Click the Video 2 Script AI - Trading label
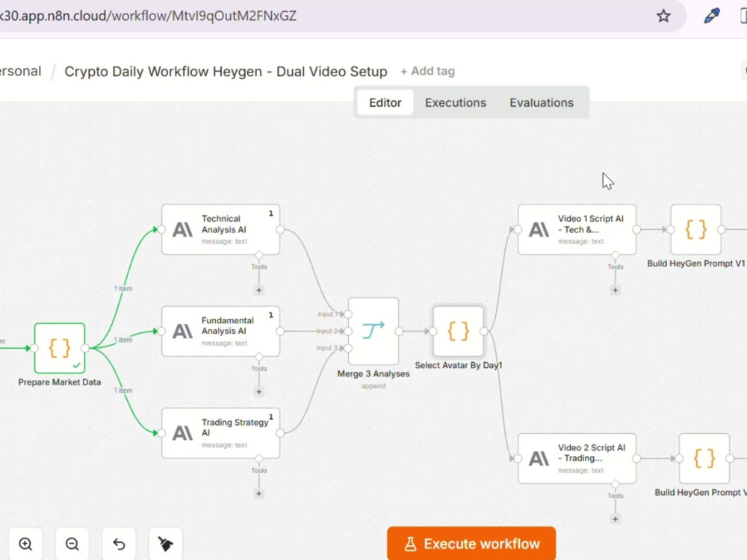 coord(591,453)
